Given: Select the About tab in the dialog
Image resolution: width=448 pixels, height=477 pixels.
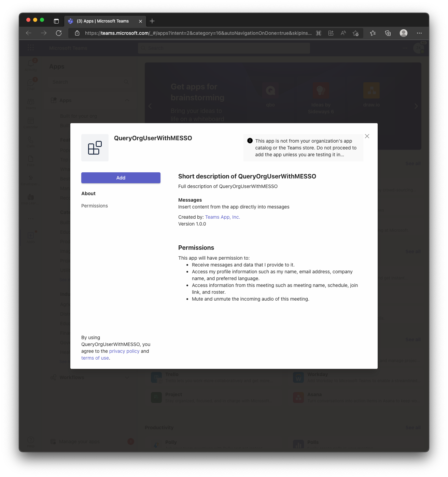Looking at the screenshot, I should coord(88,193).
